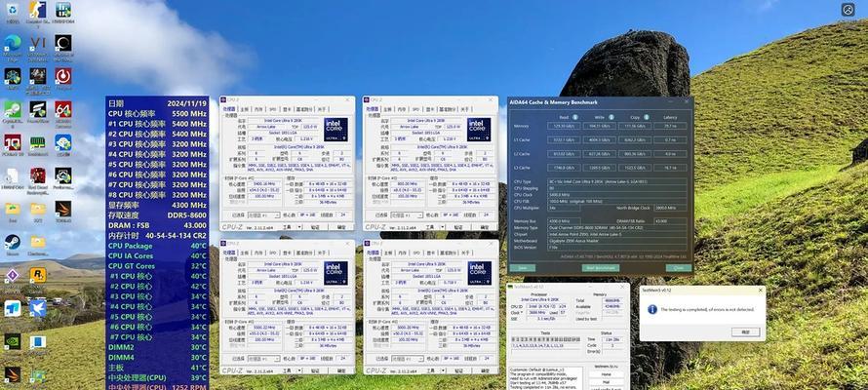Open the Rockstar Games Launcher icon
868x390 pixels.
[38, 275]
